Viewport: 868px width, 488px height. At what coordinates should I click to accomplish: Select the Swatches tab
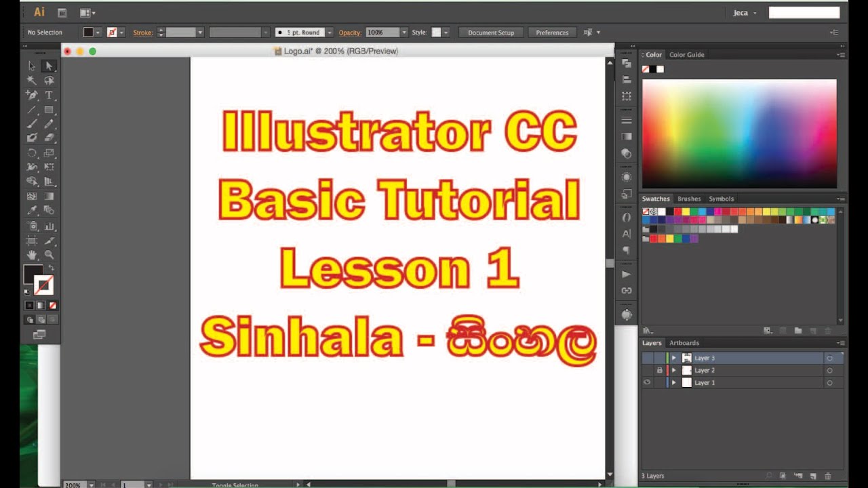point(656,199)
